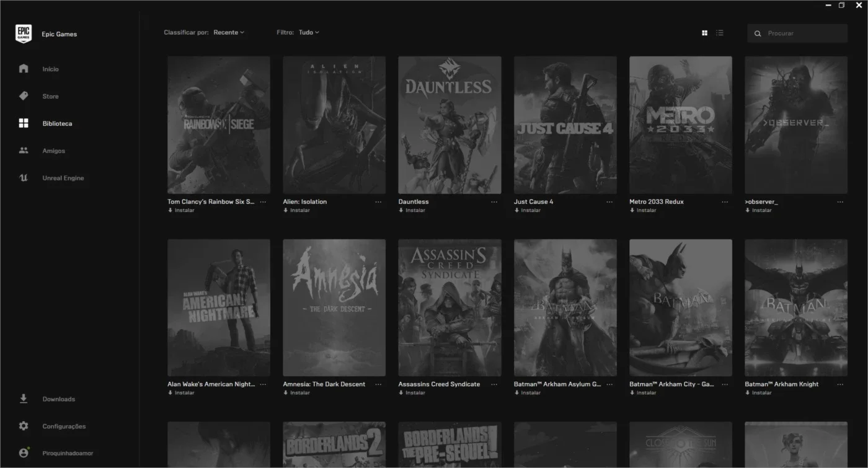Navigate to Início in sidebar

pyautogui.click(x=50, y=69)
